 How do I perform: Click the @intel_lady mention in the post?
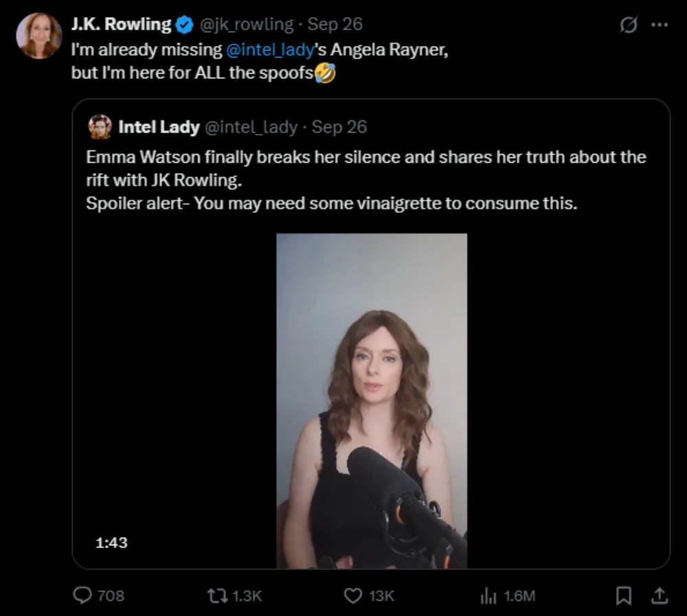269,51
